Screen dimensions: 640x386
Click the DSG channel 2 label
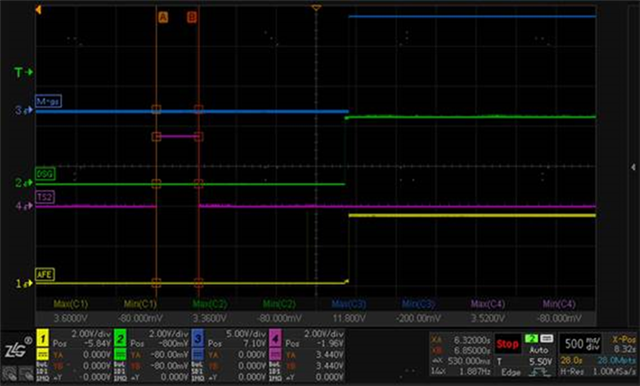[44, 174]
